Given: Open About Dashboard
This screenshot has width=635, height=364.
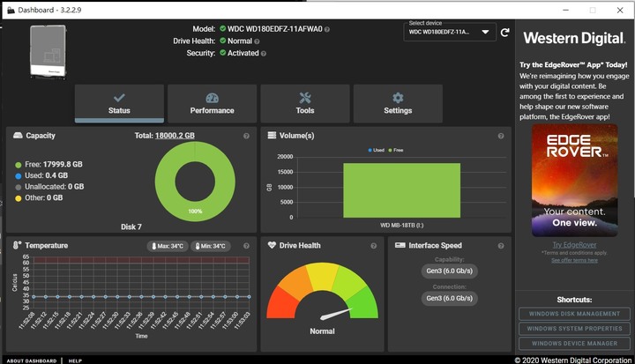Looking at the screenshot, I should tap(32, 360).
